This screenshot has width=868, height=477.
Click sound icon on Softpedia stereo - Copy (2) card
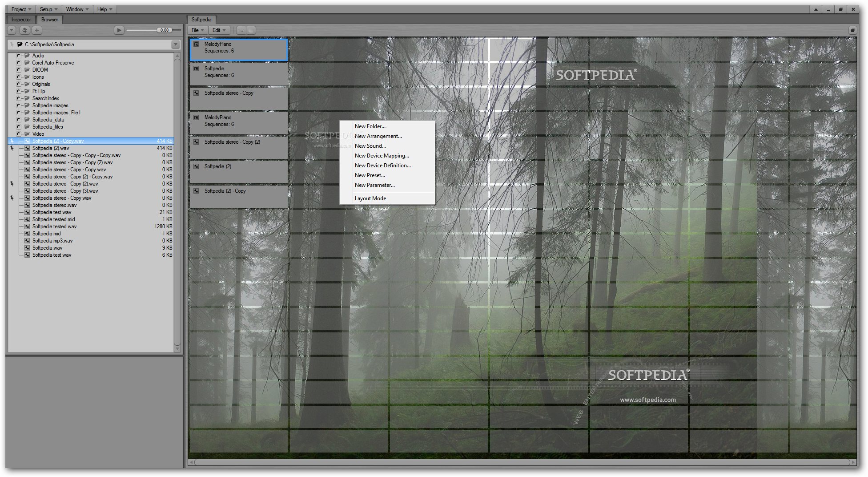click(x=196, y=142)
